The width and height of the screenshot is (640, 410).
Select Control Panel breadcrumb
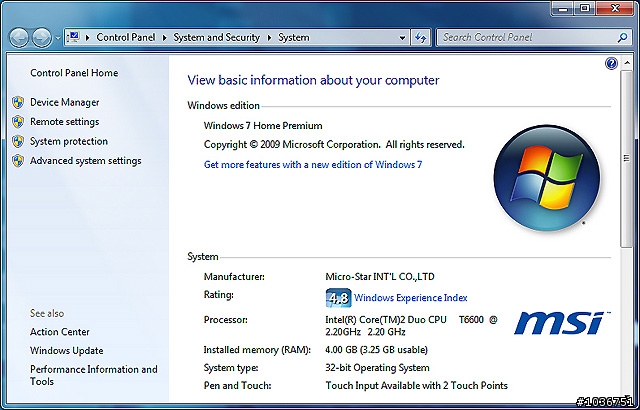coord(126,38)
